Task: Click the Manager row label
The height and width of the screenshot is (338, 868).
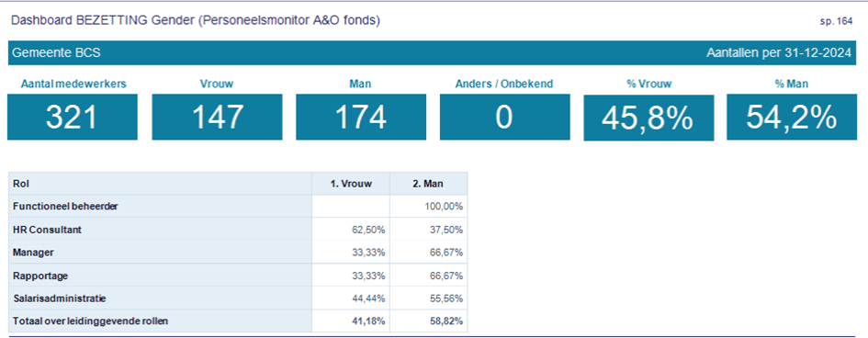Action: click(33, 253)
